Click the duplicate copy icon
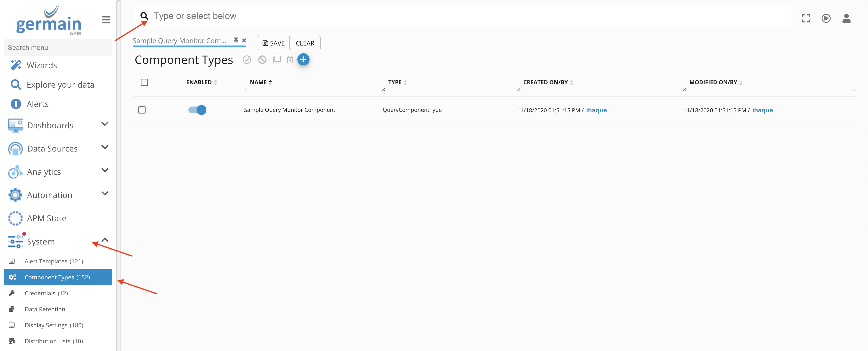 point(277,60)
